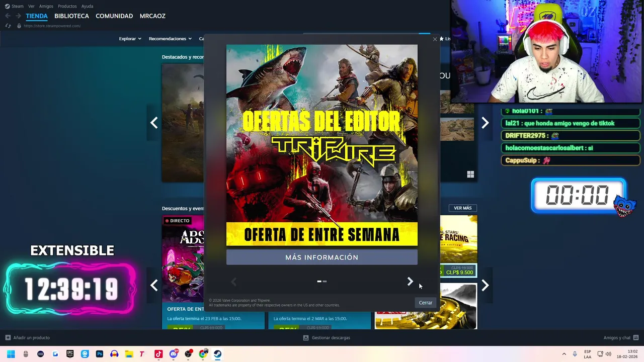Open Gestionar descargas

click(327, 338)
